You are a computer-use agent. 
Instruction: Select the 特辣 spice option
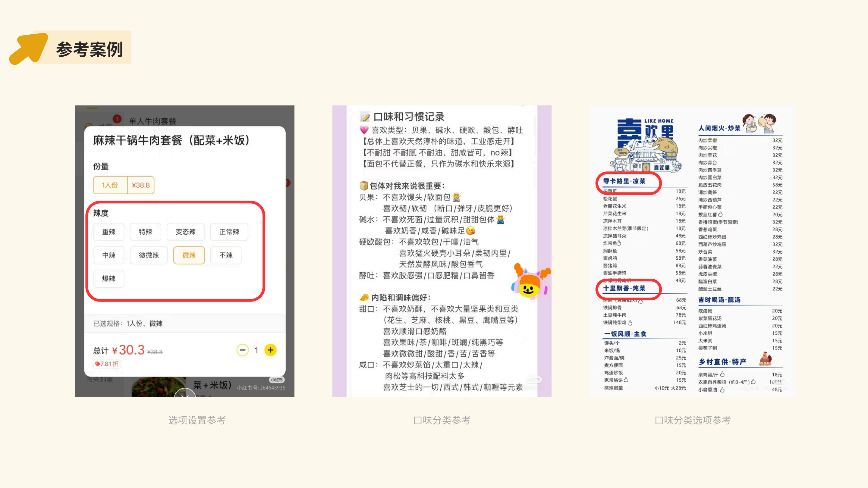(145, 232)
